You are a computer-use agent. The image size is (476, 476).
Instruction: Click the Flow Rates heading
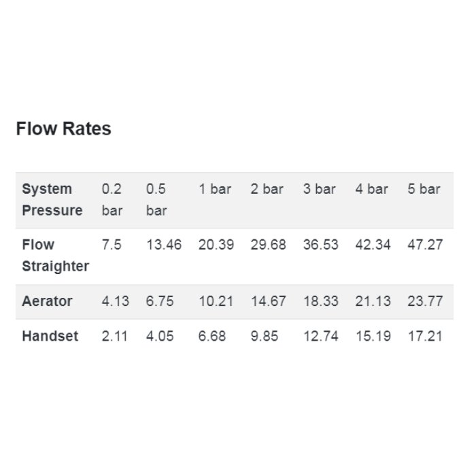coord(63,129)
